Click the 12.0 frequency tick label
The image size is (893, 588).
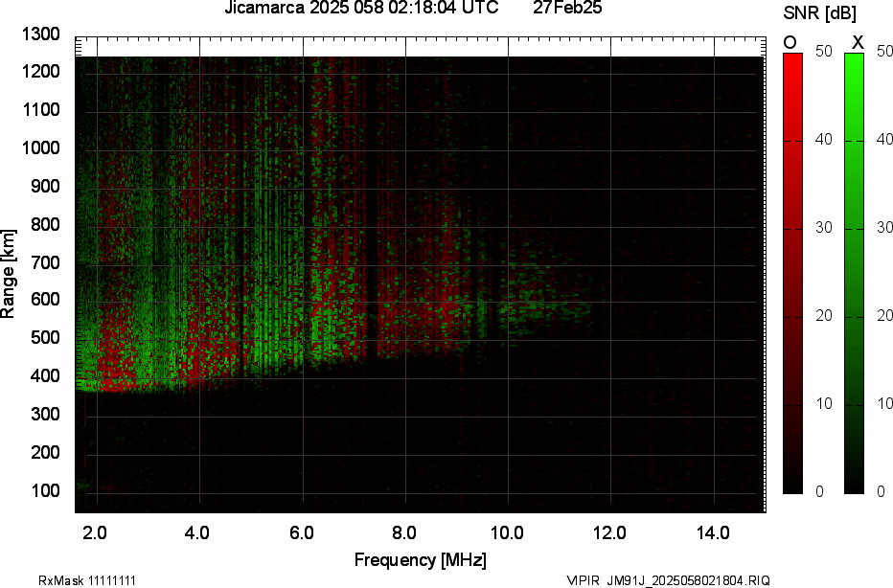click(x=610, y=532)
